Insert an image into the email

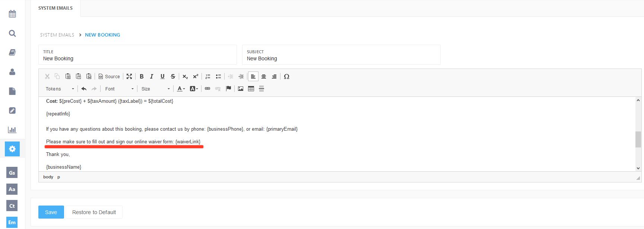pos(241,89)
